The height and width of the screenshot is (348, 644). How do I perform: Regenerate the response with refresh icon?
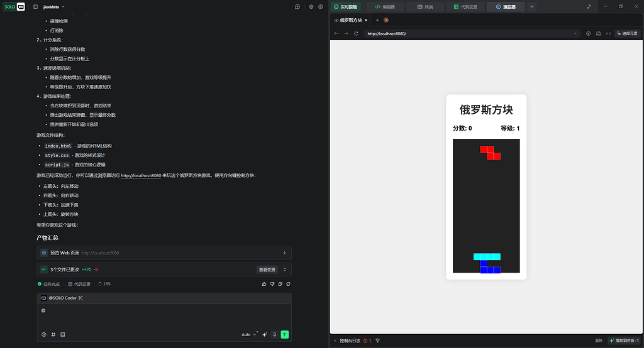(288, 284)
